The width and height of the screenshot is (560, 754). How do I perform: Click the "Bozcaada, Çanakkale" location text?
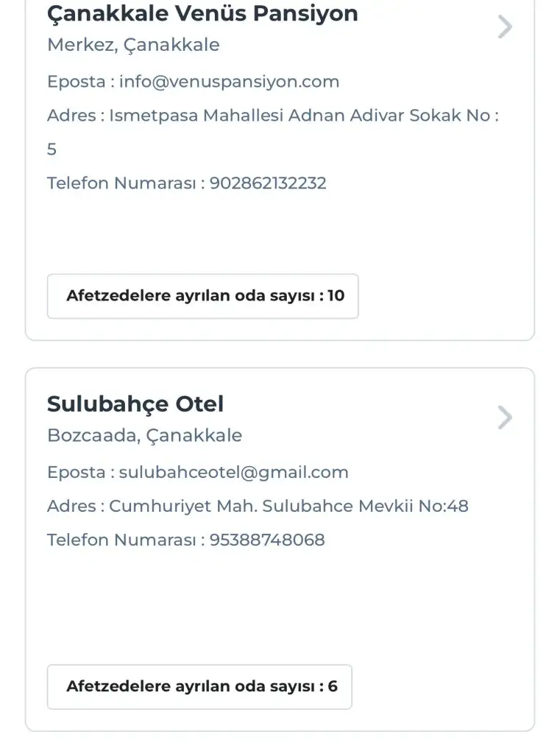pos(144,435)
